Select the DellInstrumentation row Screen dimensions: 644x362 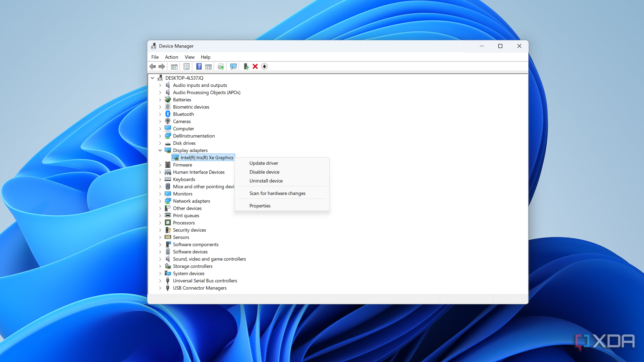tap(194, 136)
